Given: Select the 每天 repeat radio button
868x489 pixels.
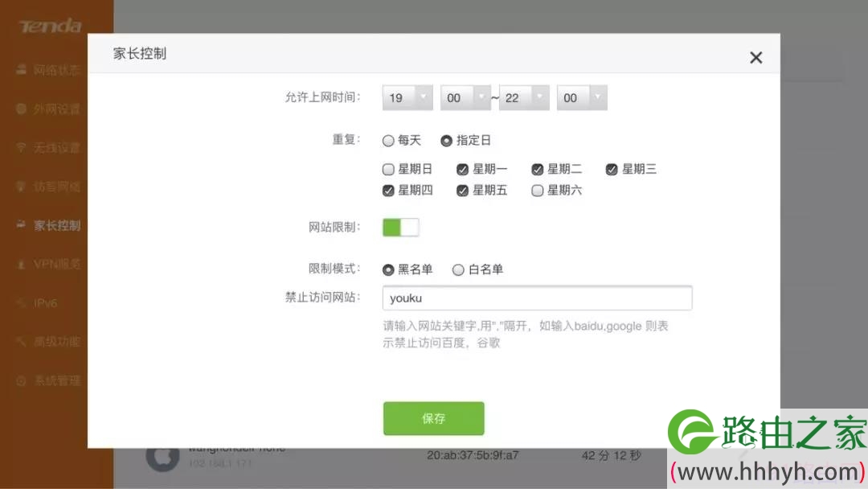Looking at the screenshot, I should 387,140.
